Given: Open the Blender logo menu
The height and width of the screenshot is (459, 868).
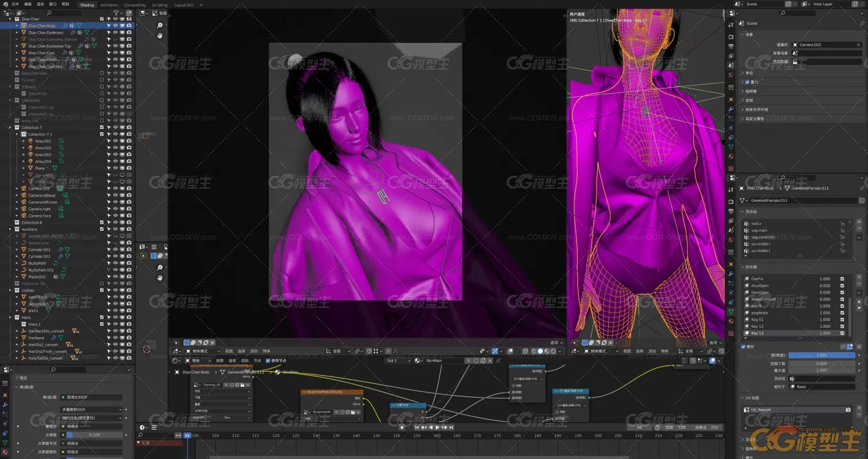Looking at the screenshot, I should tap(5, 4).
